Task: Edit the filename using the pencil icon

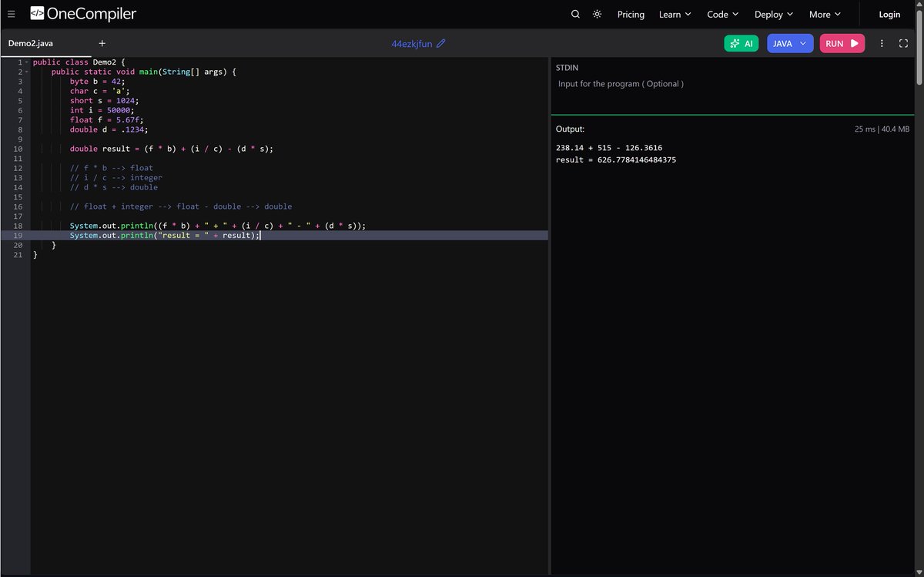Action: tap(441, 44)
